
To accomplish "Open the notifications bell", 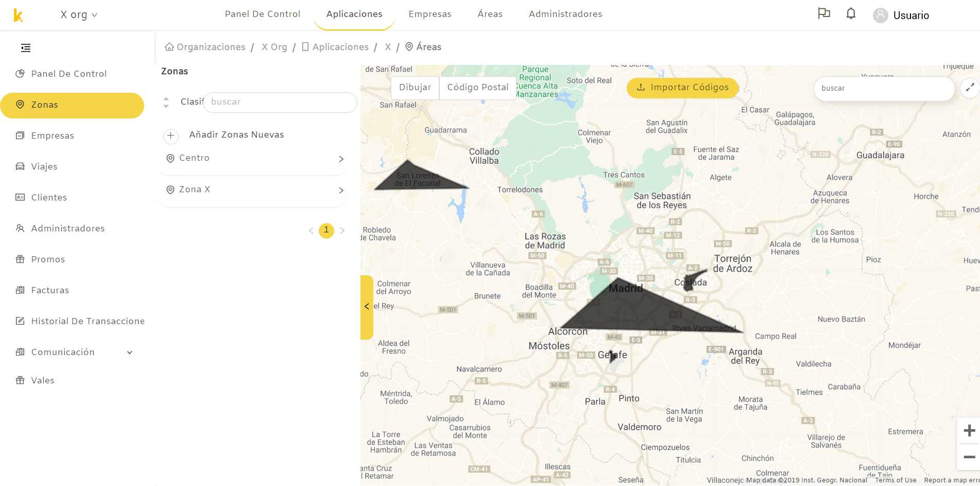I will coord(851,13).
